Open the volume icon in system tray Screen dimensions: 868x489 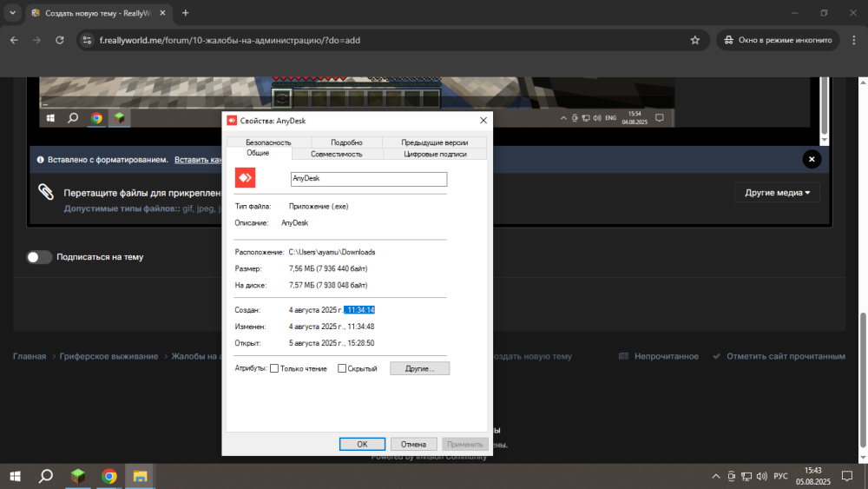click(x=762, y=476)
